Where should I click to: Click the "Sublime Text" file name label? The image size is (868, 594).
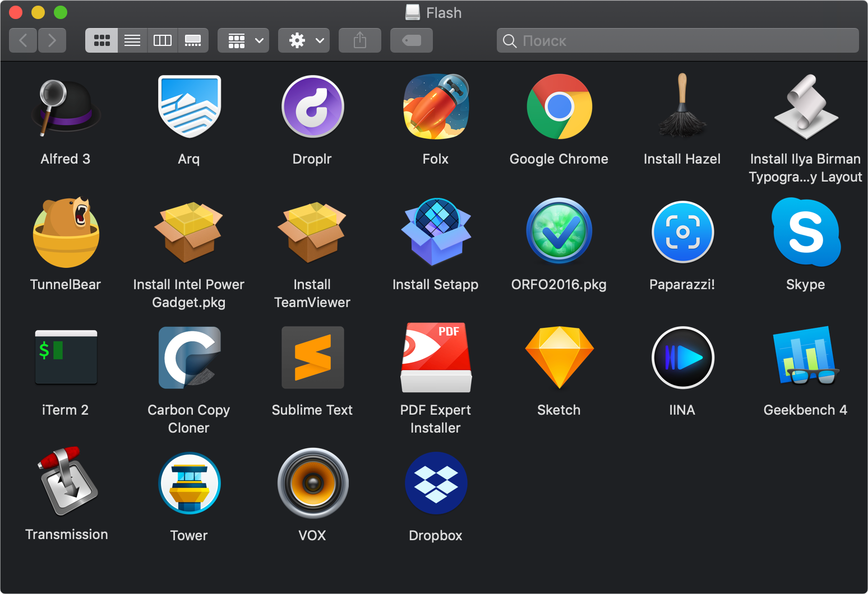[x=312, y=410]
